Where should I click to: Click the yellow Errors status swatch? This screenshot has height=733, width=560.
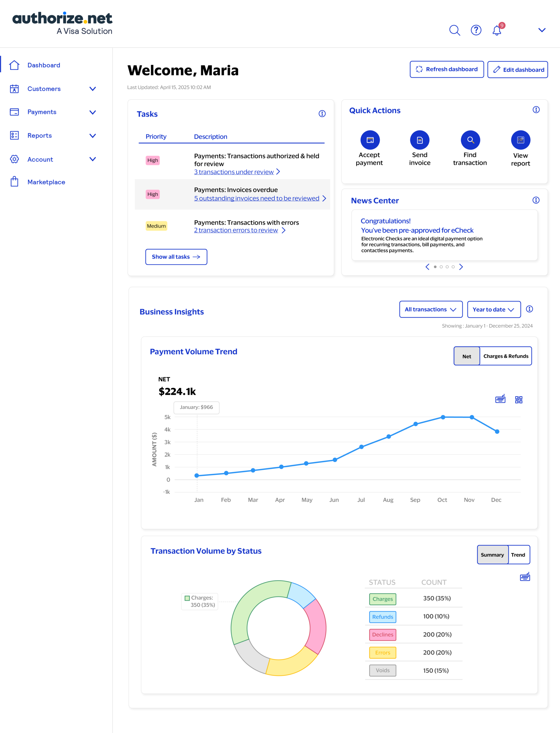coord(382,653)
